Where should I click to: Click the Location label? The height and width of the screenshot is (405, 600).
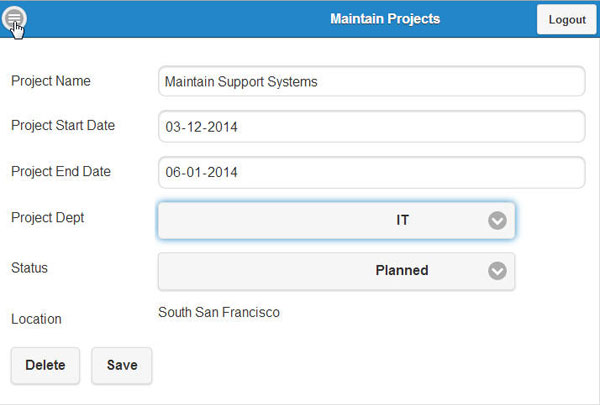click(36, 320)
